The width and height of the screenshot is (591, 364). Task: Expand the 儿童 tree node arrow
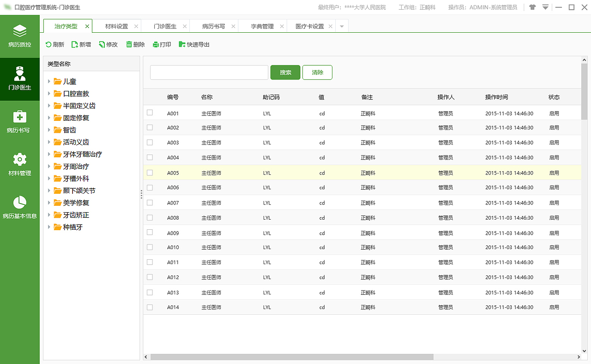[x=49, y=82]
